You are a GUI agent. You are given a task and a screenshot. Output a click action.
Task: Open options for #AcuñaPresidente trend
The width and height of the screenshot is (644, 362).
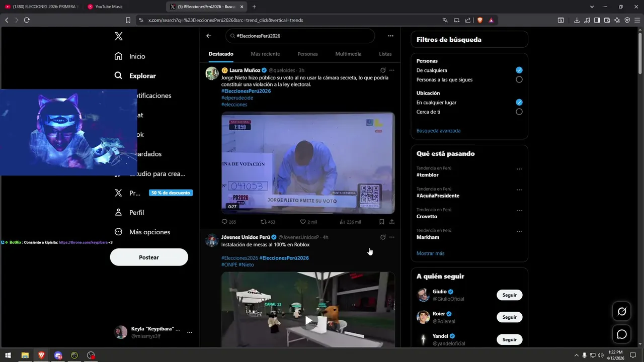click(x=519, y=190)
